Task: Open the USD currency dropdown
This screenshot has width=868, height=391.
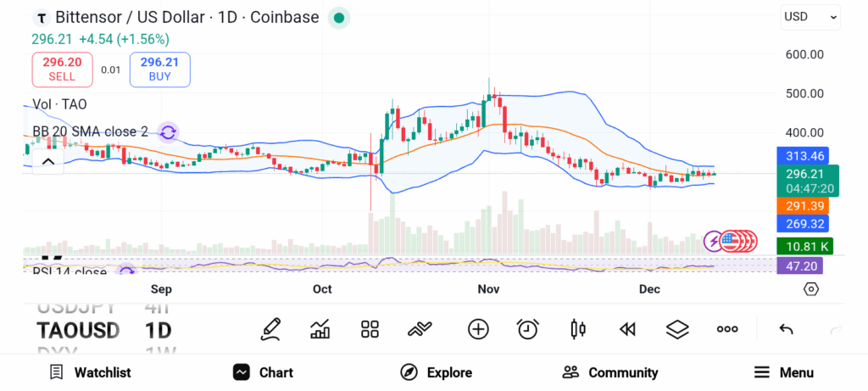Action: [810, 17]
